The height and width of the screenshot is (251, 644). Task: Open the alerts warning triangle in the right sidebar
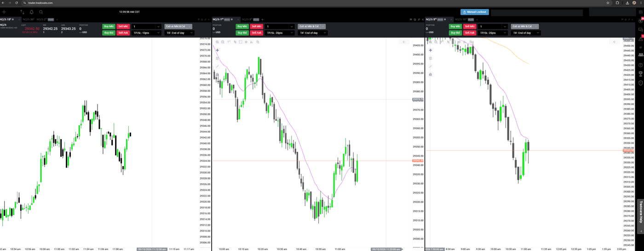641,39
